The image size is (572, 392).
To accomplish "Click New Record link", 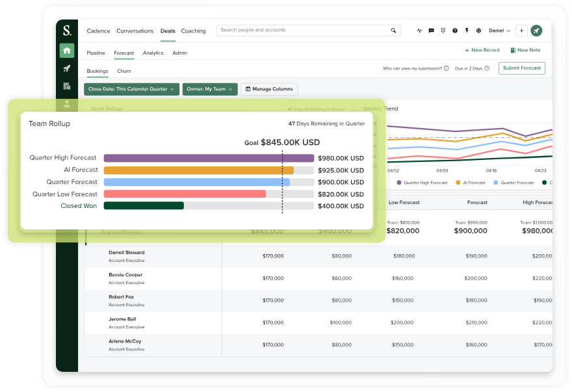I will point(482,50).
